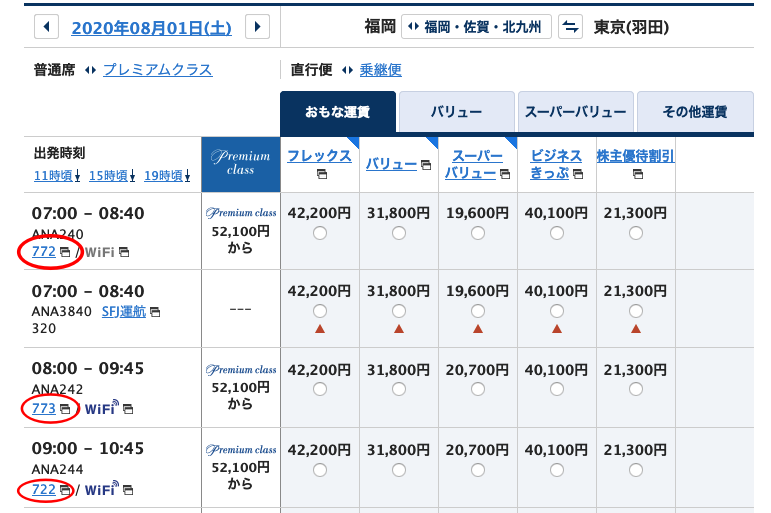Open the popup icon under フレックス header
The width and height of the screenshot is (771, 513).
(x=322, y=174)
